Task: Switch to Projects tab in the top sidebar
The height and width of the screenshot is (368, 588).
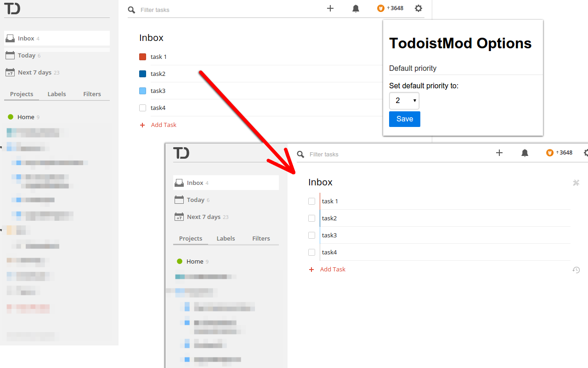Action: pos(22,94)
